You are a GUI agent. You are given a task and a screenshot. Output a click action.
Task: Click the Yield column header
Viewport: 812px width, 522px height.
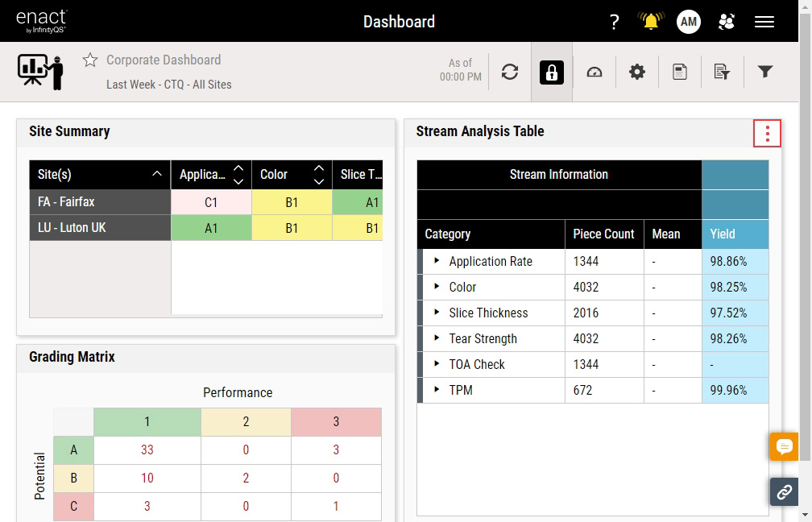pyautogui.click(x=734, y=234)
